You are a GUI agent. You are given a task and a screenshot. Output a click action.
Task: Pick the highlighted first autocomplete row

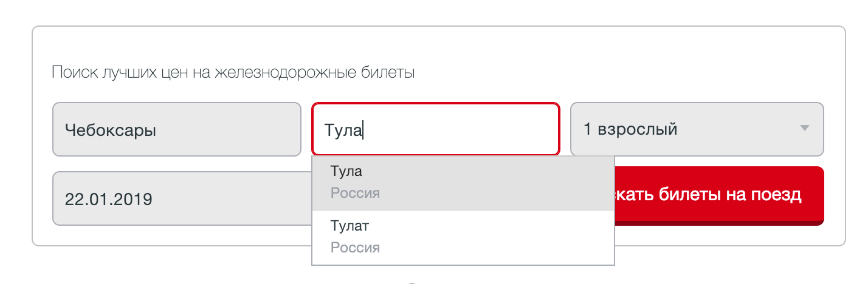(463, 183)
